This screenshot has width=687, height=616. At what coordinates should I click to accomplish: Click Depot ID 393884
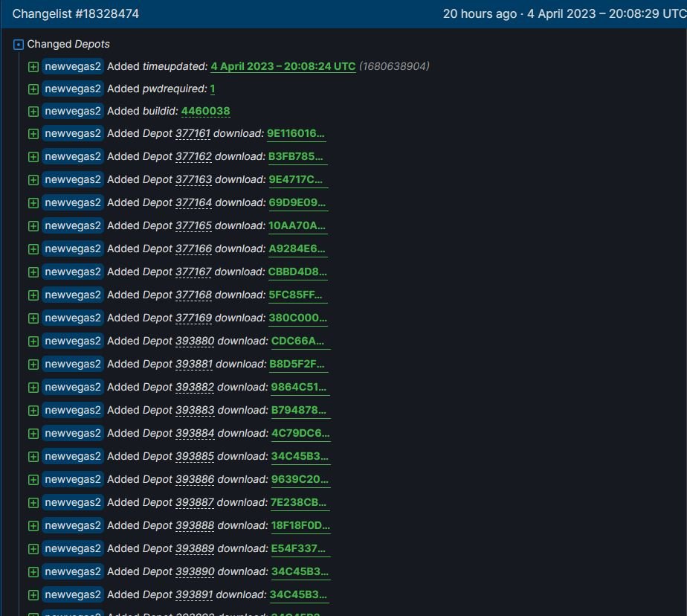pos(195,434)
